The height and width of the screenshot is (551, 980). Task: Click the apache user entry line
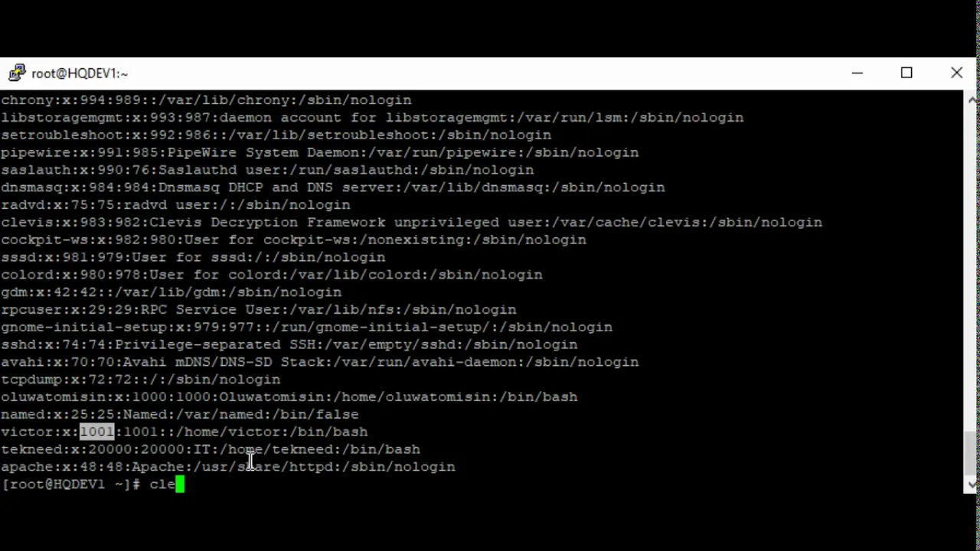click(228, 467)
